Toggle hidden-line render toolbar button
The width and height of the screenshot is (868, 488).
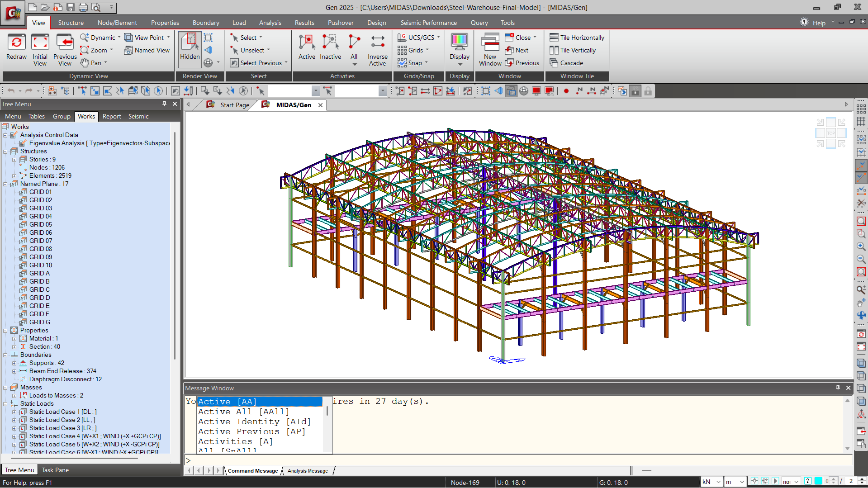(x=511, y=91)
